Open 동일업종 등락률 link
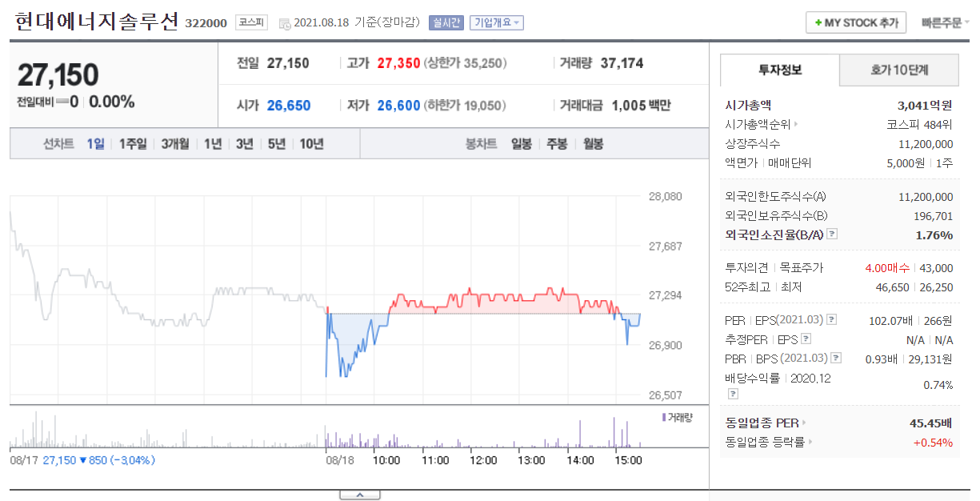Image resolution: width=980 pixels, height=501 pixels. (766, 442)
